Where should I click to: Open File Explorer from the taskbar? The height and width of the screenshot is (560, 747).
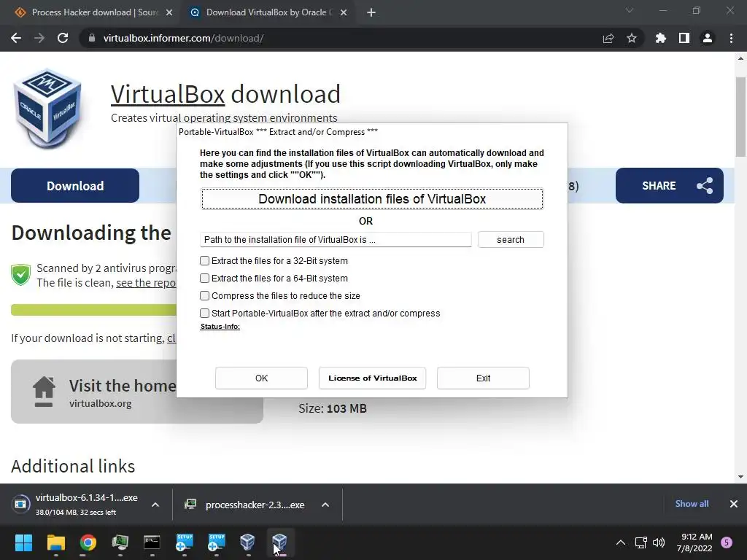pos(55,542)
